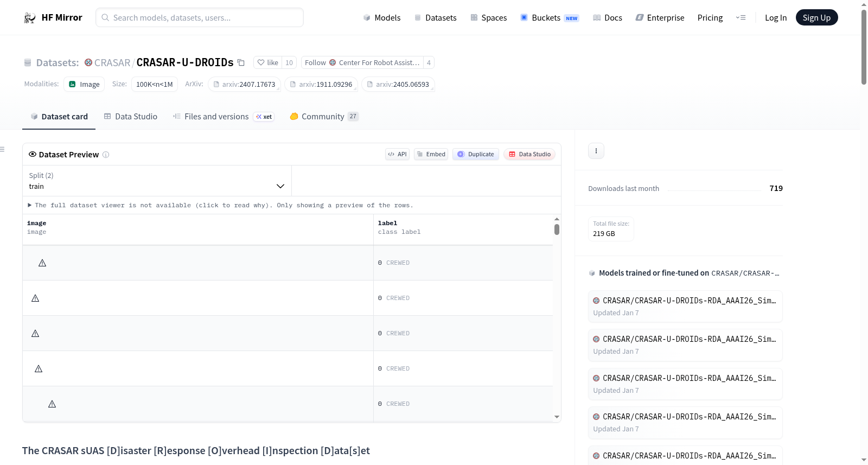The image size is (868, 465).
Task: Click the scroll-up arrow of preview table
Action: 557,219
